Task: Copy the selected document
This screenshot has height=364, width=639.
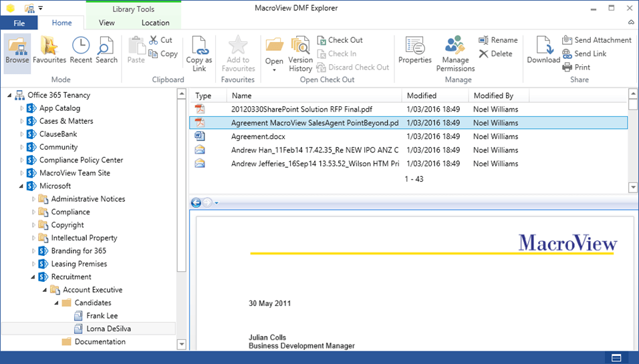Action: pyautogui.click(x=163, y=53)
